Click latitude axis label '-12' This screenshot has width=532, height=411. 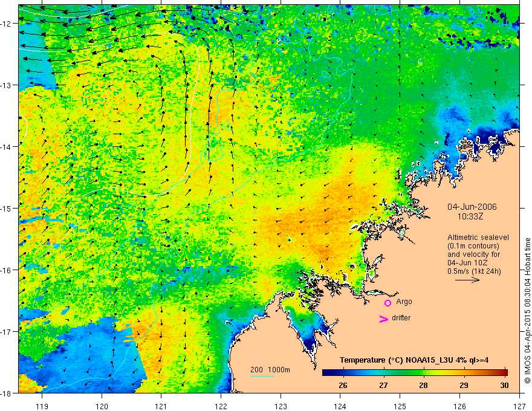coord(6,24)
